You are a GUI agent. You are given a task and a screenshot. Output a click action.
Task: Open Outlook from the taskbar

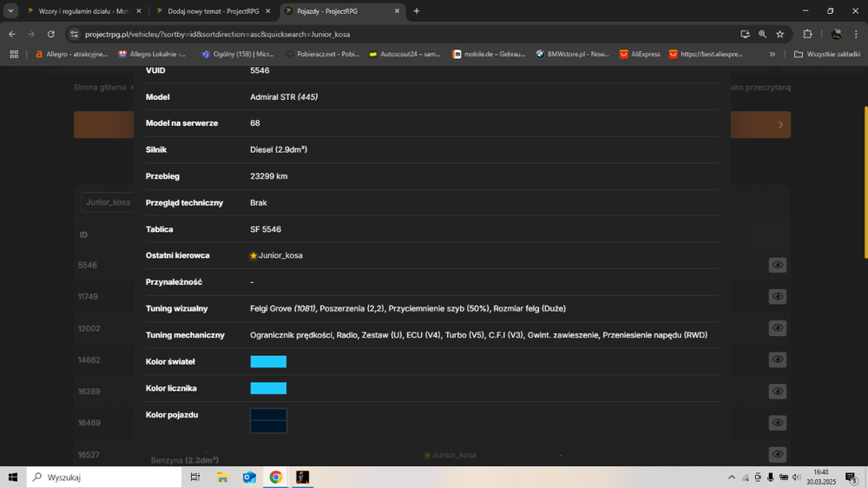(249, 477)
